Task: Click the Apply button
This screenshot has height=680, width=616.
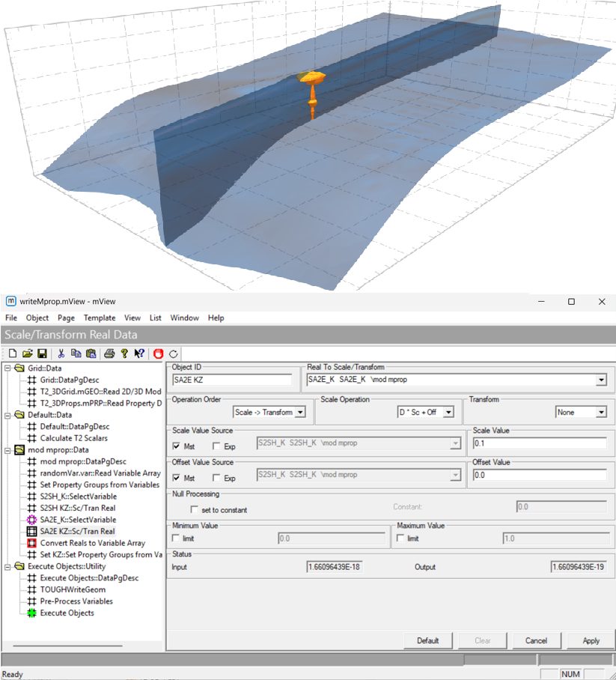Action: point(591,640)
